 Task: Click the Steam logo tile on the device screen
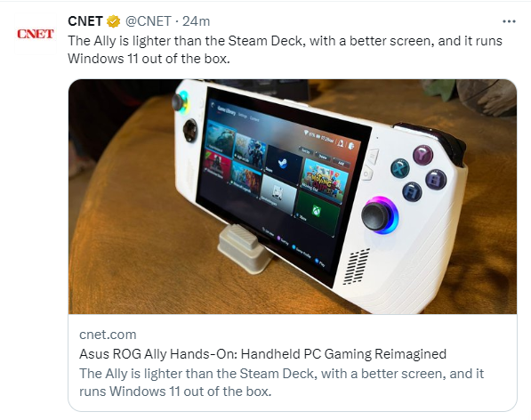click(x=283, y=163)
